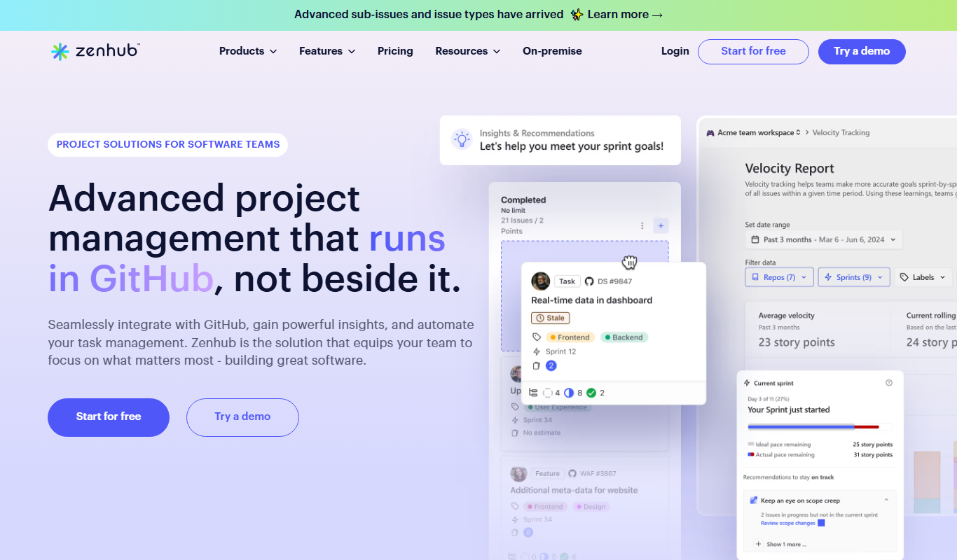Open the Sprints (9) filter dropdown
Viewport: 957px width, 560px height.
(854, 277)
